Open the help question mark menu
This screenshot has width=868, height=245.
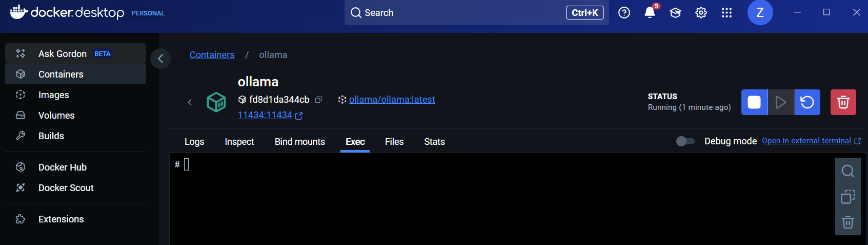[624, 13]
